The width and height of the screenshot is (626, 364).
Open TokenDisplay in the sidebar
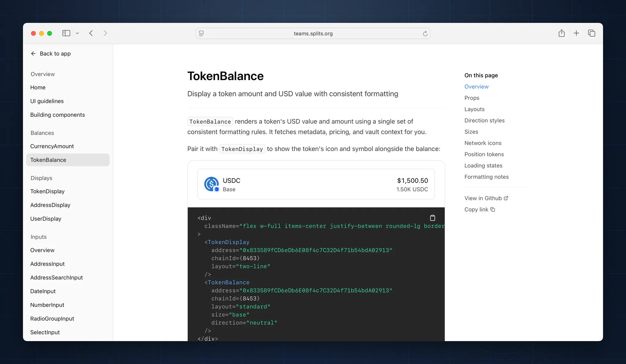(x=47, y=191)
